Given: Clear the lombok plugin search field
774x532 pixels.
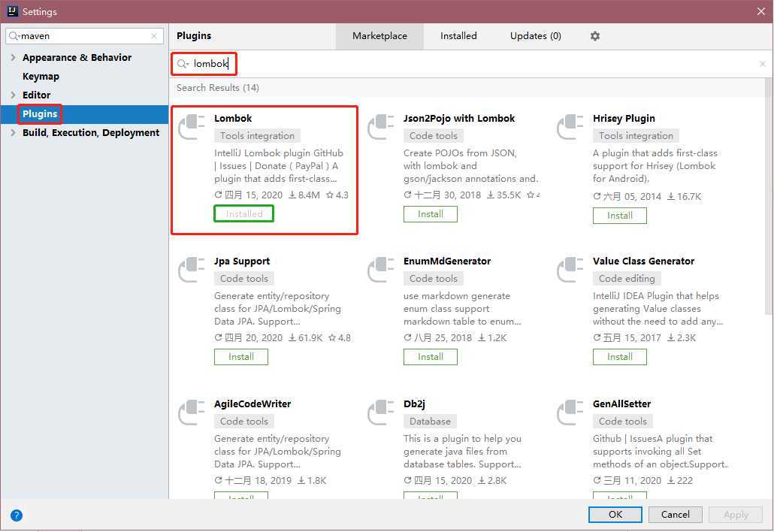Looking at the screenshot, I should 762,64.
